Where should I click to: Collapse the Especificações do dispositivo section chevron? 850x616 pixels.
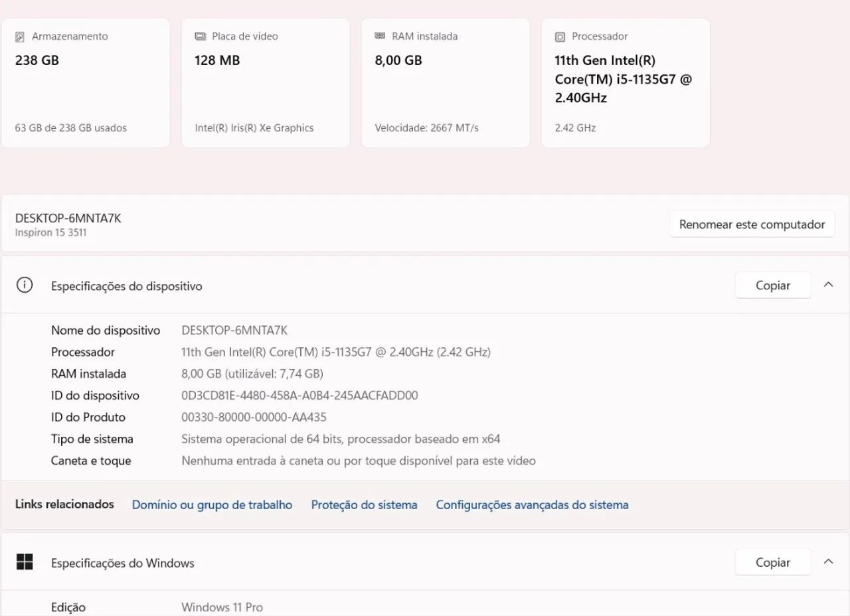coord(828,285)
